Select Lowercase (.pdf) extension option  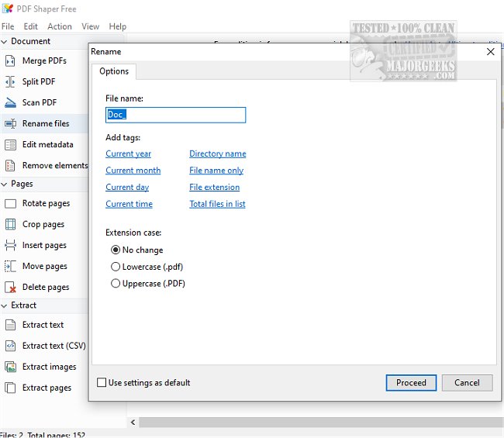(x=115, y=267)
